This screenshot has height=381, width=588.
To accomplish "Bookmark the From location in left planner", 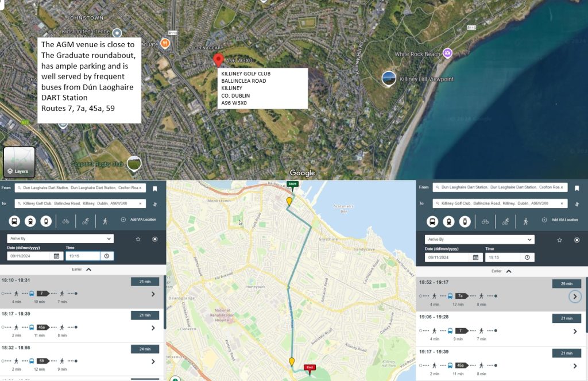I will [155, 189].
